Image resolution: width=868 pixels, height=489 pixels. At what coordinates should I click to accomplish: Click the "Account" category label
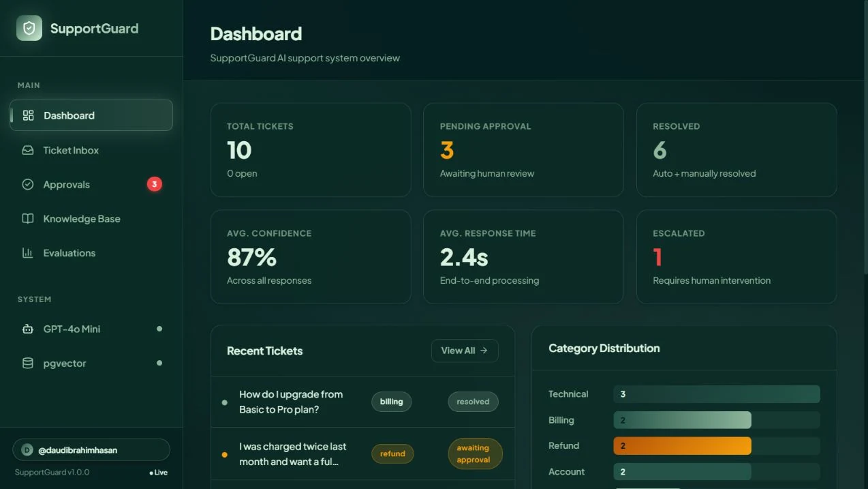coord(566,471)
